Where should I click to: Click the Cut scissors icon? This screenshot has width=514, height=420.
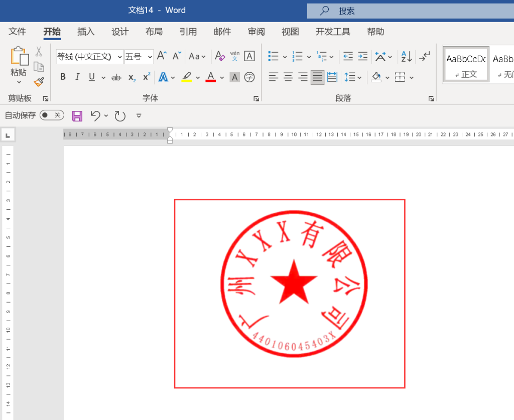[x=39, y=52]
